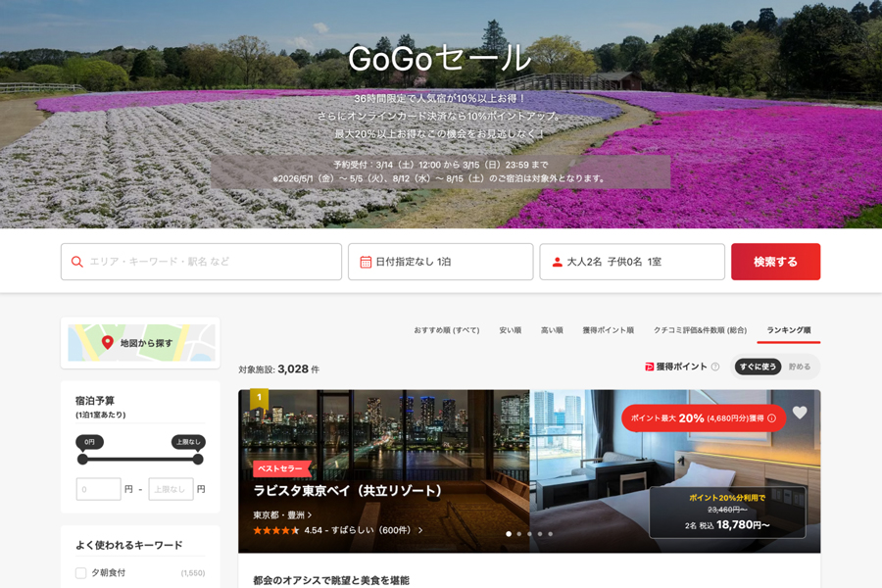Open the 大人2名 子供0名 1室 guest selector
This screenshot has width=882, height=588.
click(x=632, y=262)
